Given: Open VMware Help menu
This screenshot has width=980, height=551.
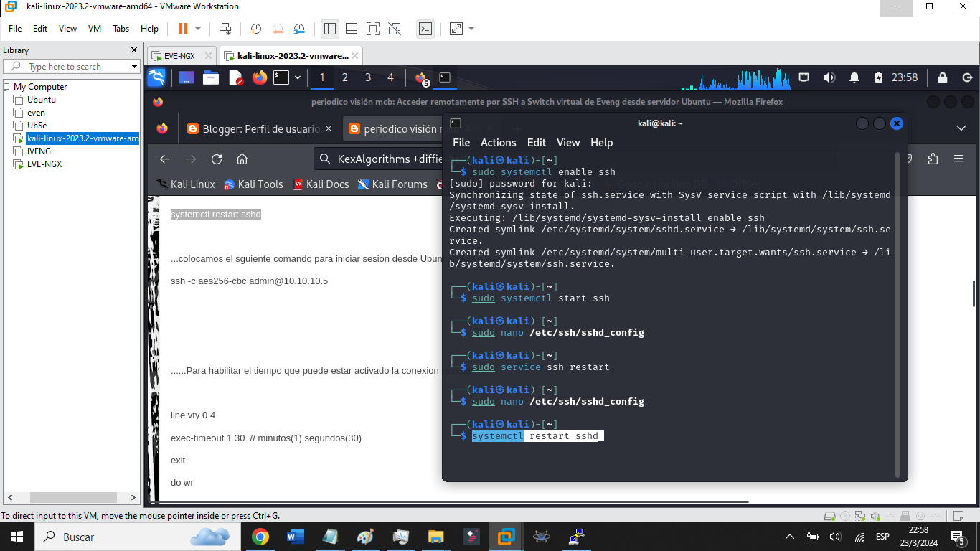Looking at the screenshot, I should tap(149, 29).
